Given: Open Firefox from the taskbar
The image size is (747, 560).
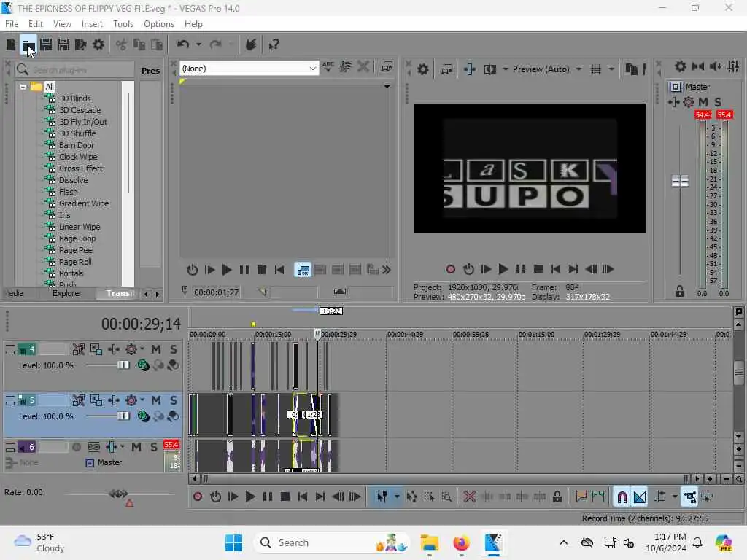Looking at the screenshot, I should [x=461, y=542].
